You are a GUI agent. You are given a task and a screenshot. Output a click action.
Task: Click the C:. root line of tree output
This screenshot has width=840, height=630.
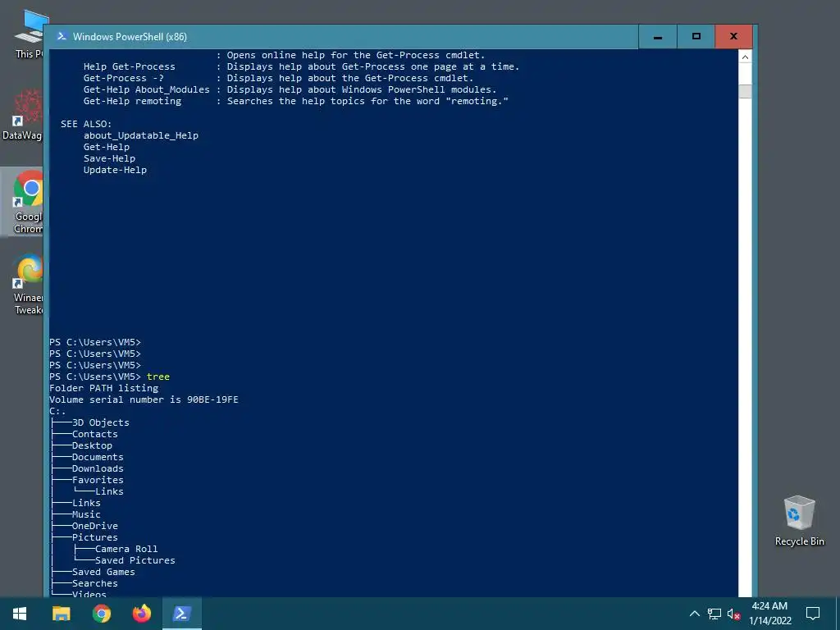(57, 412)
